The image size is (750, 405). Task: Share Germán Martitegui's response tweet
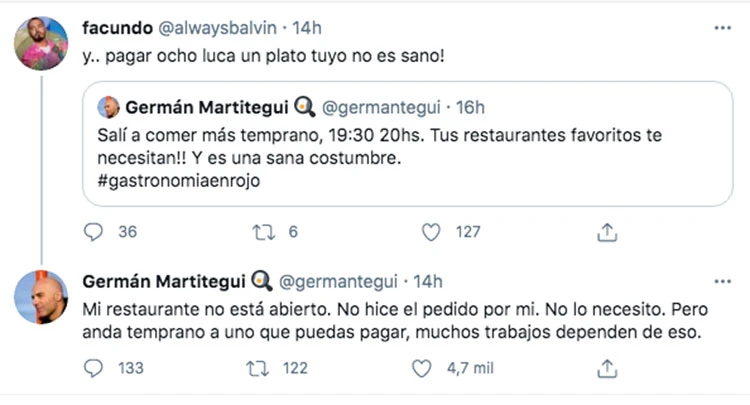click(606, 369)
